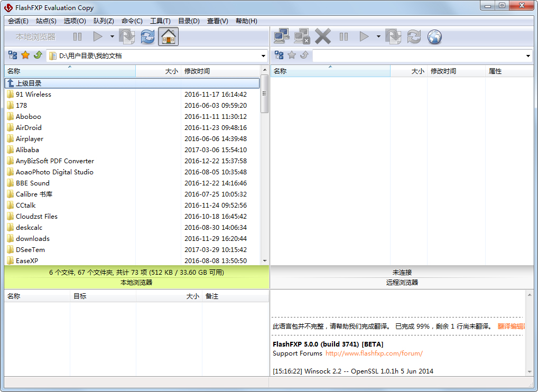
Task: Open the 命令(C) menu
Action: (x=132, y=21)
